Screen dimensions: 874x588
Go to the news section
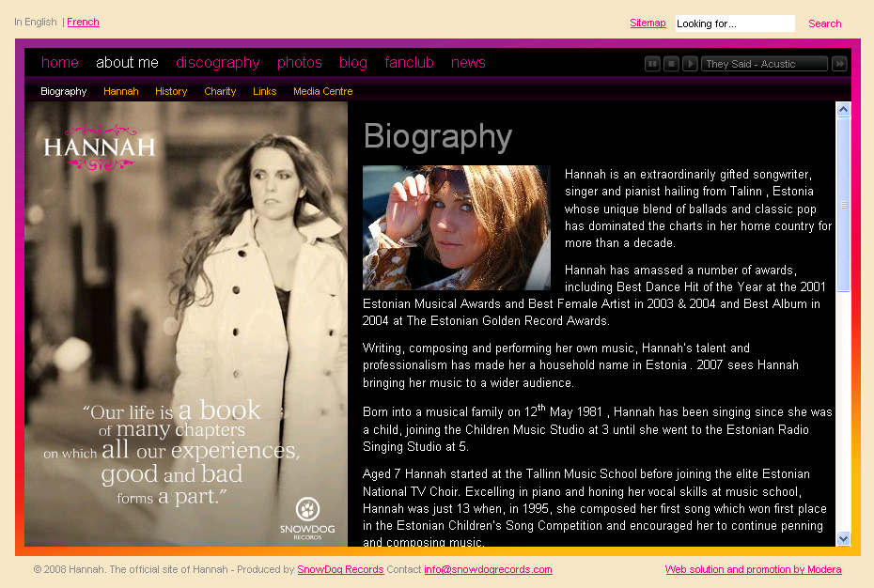(468, 62)
